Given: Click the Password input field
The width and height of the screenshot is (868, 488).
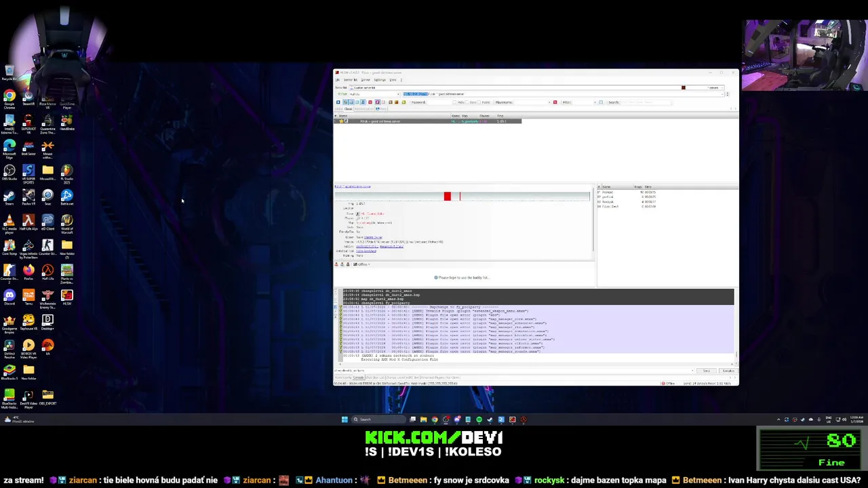Looking at the screenshot, I should [x=439, y=102].
